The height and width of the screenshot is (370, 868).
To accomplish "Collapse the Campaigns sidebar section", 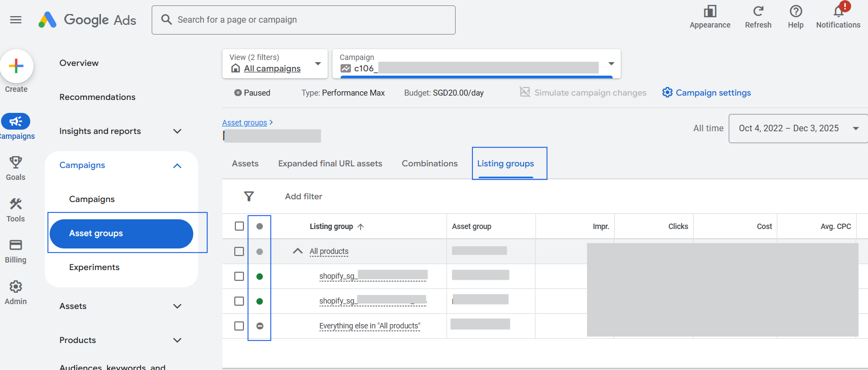I will (x=177, y=166).
